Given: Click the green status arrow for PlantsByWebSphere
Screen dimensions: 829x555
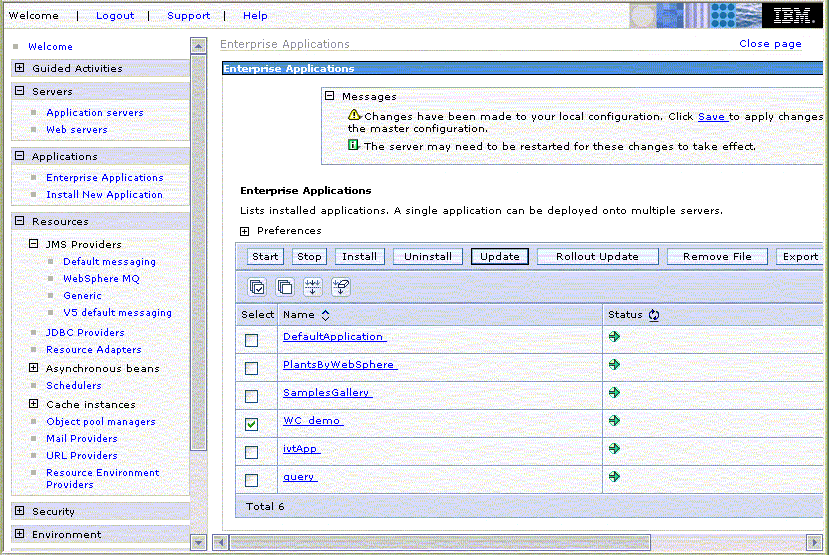Looking at the screenshot, I should pos(614,365).
